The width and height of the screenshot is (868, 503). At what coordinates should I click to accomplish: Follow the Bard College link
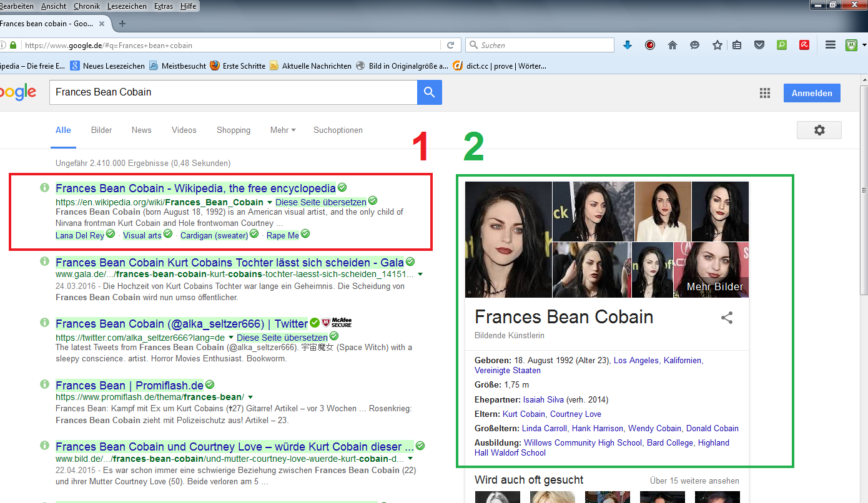click(x=670, y=442)
